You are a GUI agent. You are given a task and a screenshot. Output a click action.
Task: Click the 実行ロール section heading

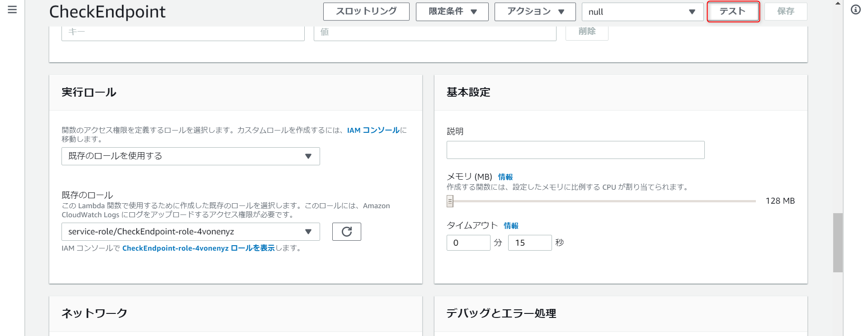(89, 92)
